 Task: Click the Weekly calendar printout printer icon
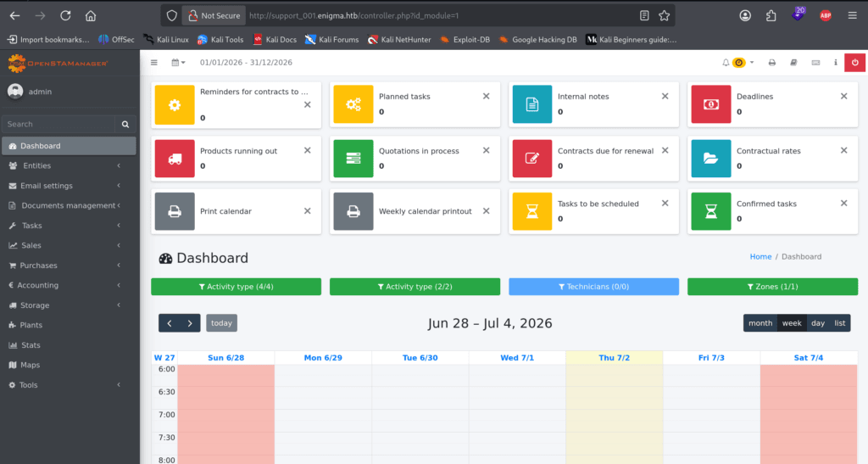point(353,211)
